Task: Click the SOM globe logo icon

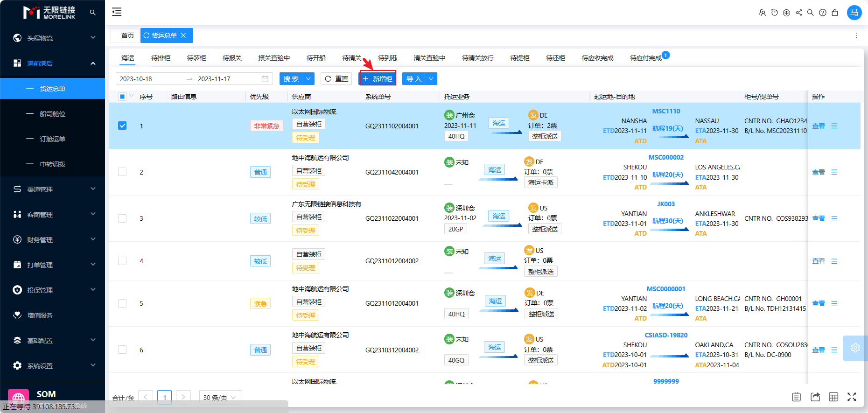Action: [19, 398]
